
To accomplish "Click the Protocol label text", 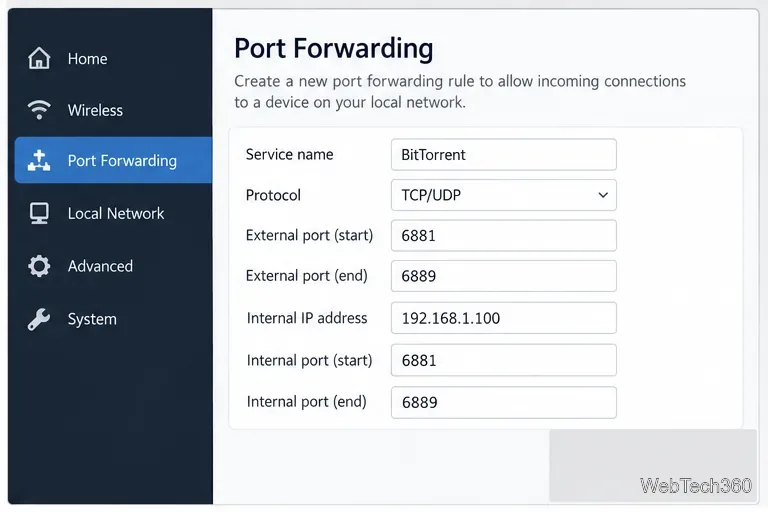I will (273, 195).
